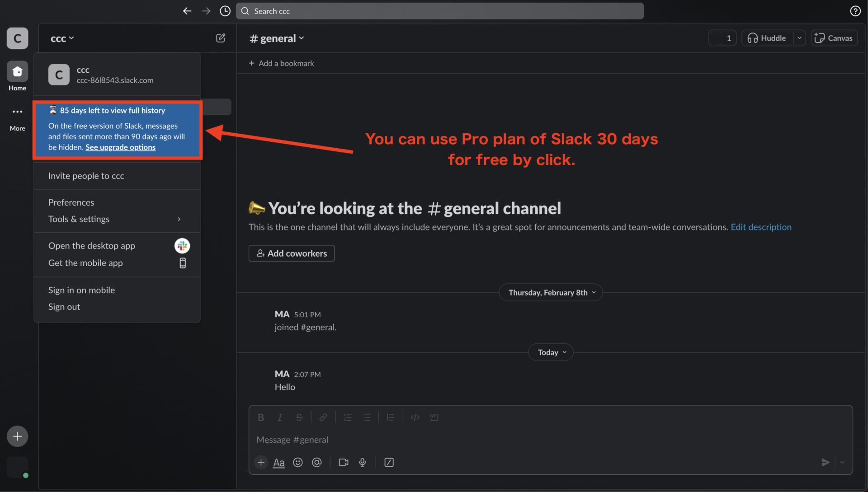Click the Add coworkers button
Viewport: 868px width, 492px height.
tap(291, 253)
